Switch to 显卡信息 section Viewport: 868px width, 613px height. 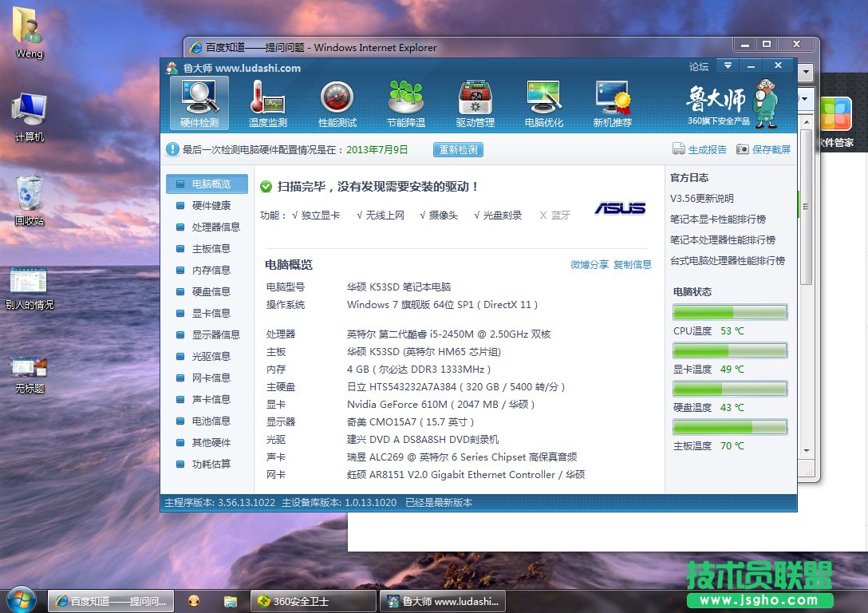(x=210, y=314)
